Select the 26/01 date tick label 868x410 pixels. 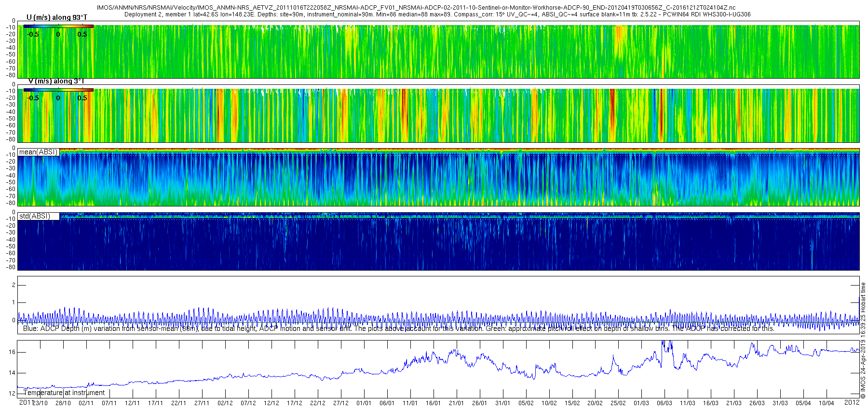coord(480,403)
